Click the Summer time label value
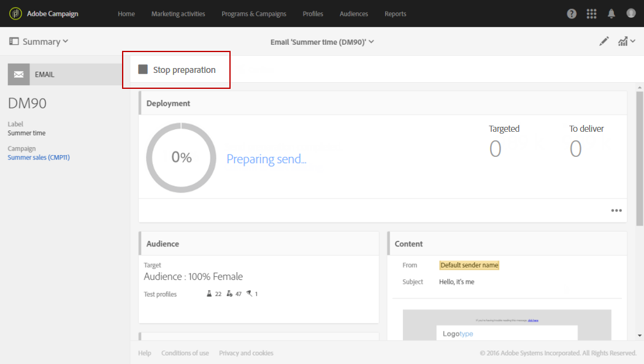Image resolution: width=644 pixels, height=364 pixels. coord(27,133)
